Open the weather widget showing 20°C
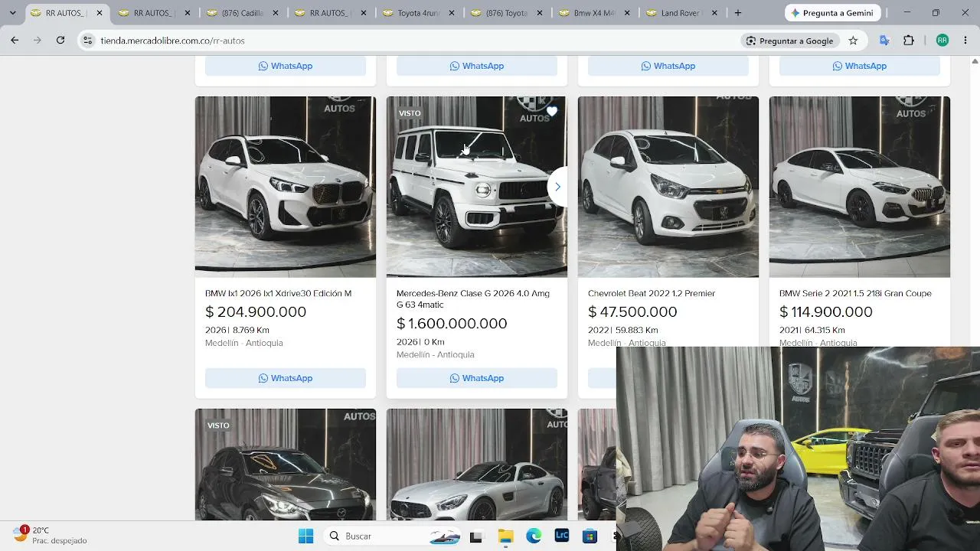This screenshot has width=980, height=551. (x=51, y=535)
